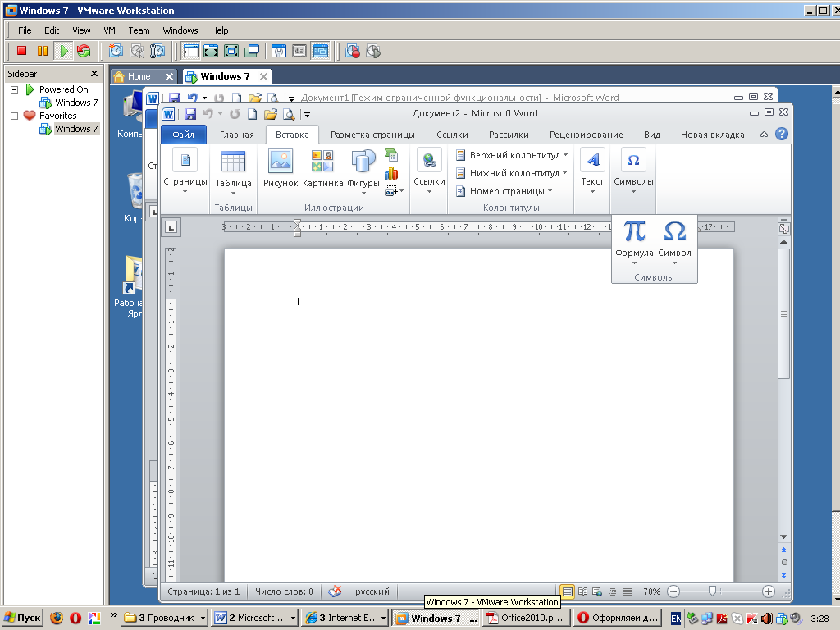Create a new document from the quick access toolbar

(x=252, y=113)
